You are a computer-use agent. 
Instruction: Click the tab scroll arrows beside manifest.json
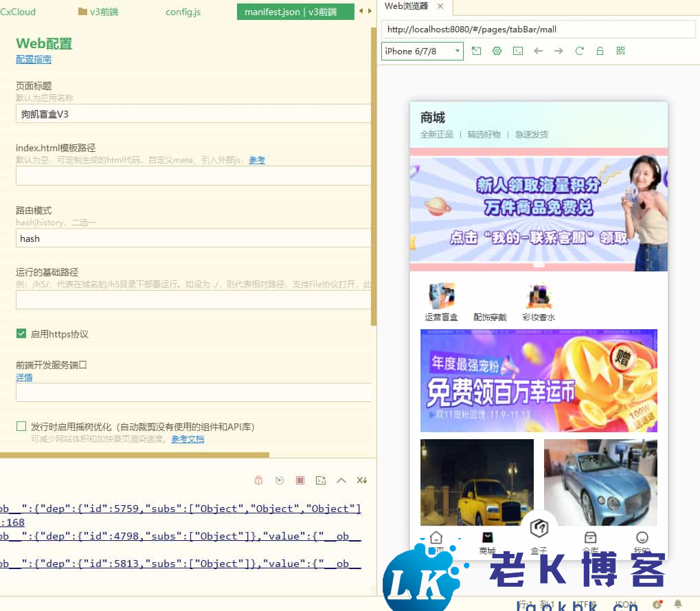365,10
